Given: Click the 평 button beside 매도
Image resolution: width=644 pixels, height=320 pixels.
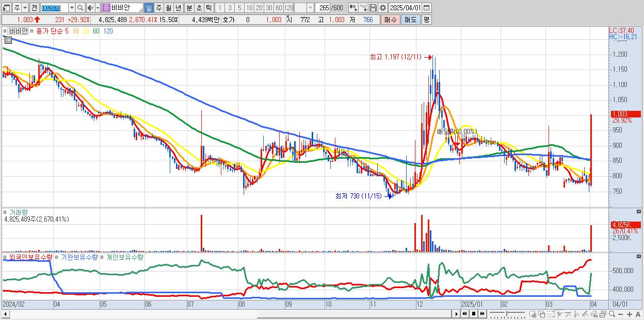Looking at the screenshot, I should (426, 20).
